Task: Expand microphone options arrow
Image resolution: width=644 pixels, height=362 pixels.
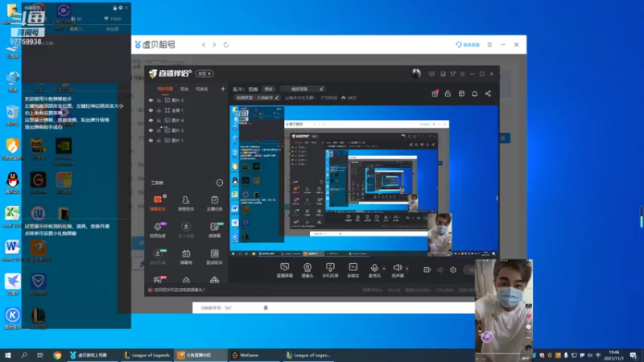Action: tap(384, 269)
